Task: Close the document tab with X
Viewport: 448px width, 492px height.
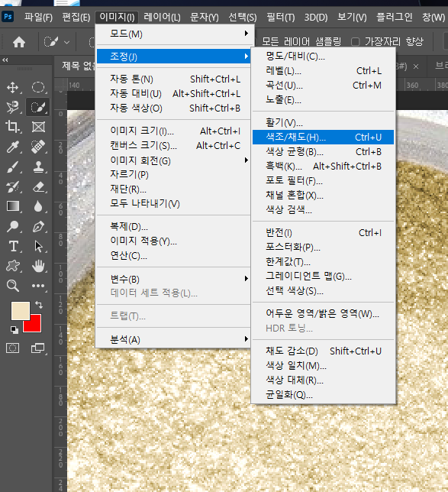Action: 416,66
